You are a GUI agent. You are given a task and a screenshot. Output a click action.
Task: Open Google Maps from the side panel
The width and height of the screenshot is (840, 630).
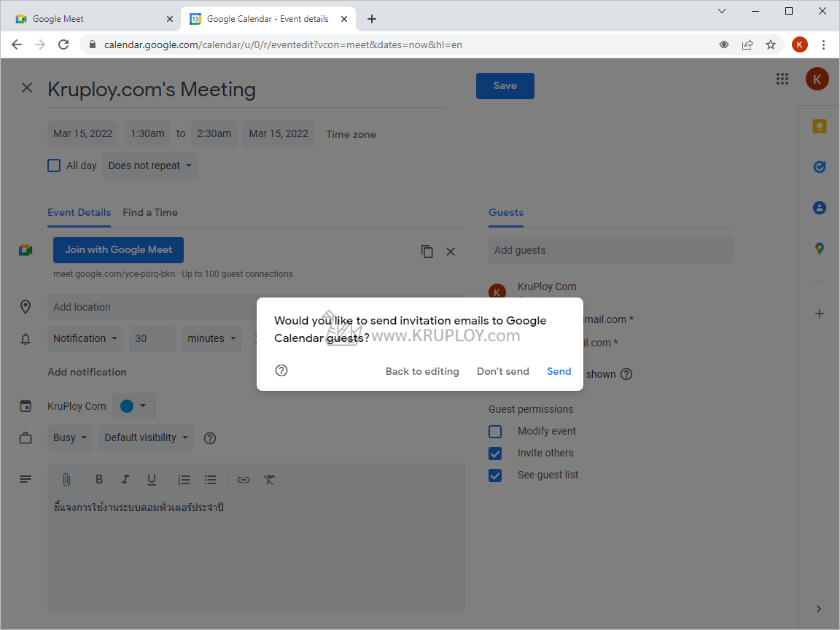(x=819, y=249)
